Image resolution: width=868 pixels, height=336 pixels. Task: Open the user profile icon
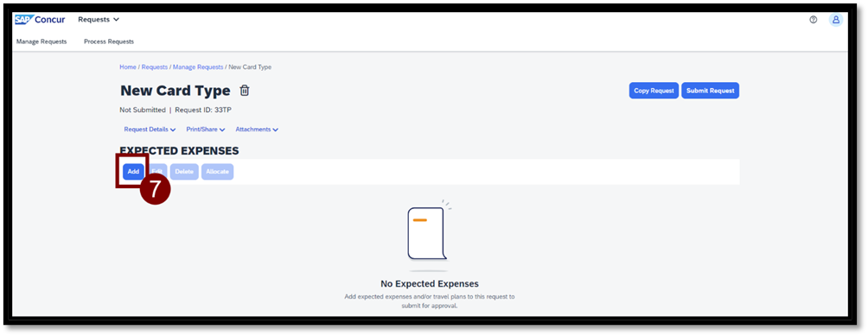coord(836,19)
